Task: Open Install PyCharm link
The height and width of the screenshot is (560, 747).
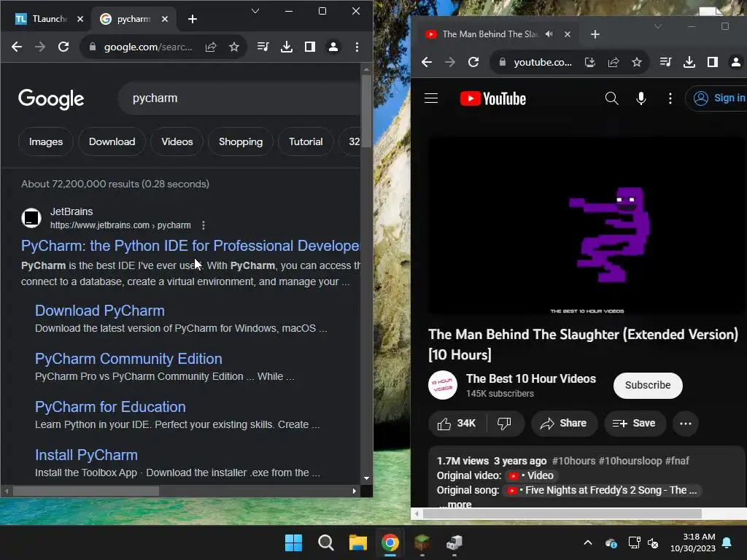Action: pyautogui.click(x=86, y=455)
